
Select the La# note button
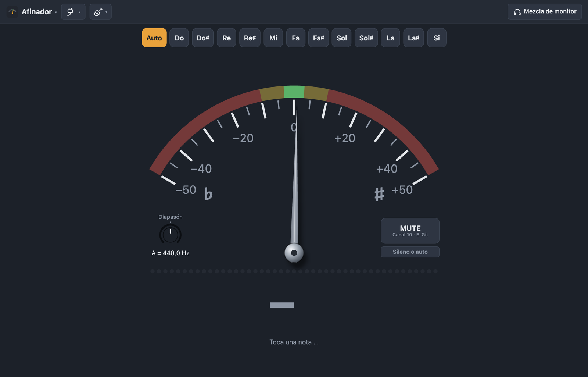(414, 38)
